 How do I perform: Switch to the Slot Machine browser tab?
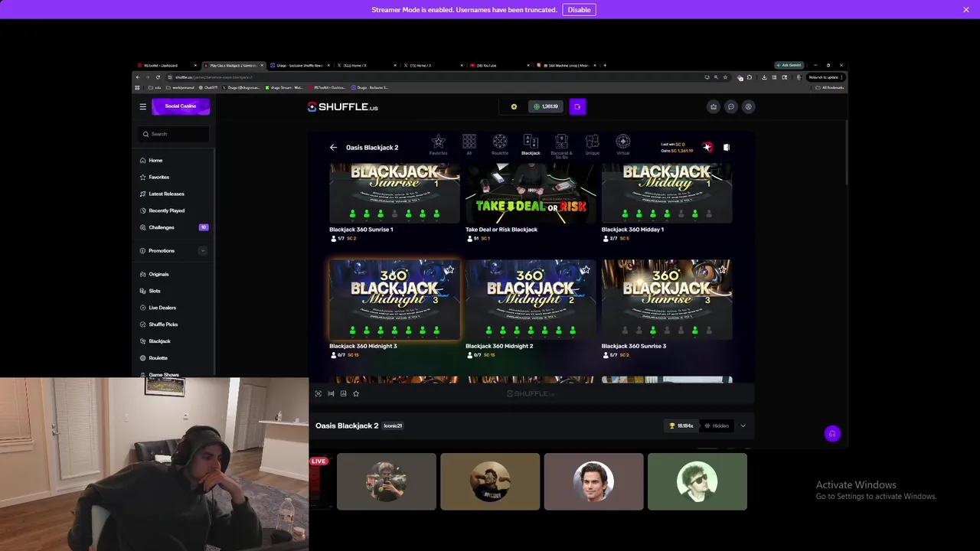(x=566, y=65)
